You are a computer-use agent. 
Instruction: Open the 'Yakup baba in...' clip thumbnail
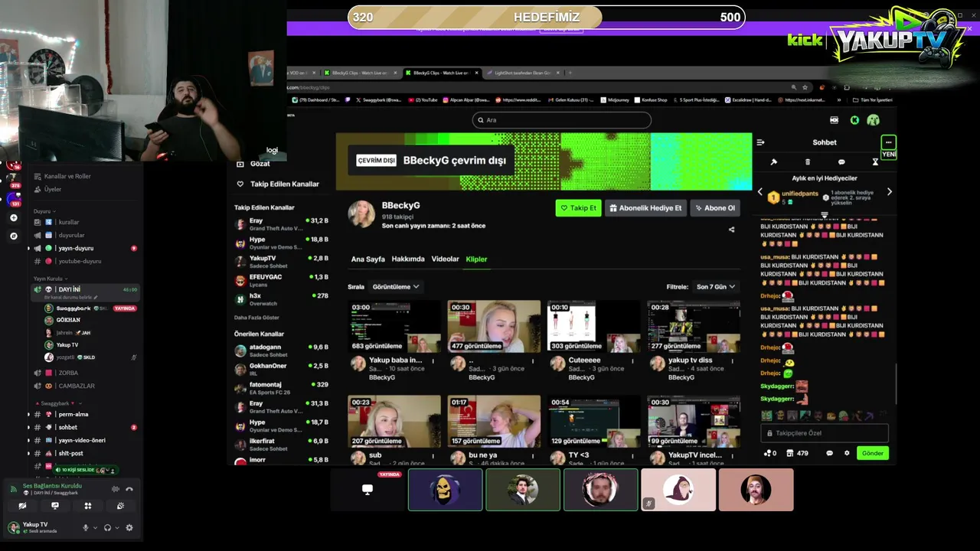394,326
